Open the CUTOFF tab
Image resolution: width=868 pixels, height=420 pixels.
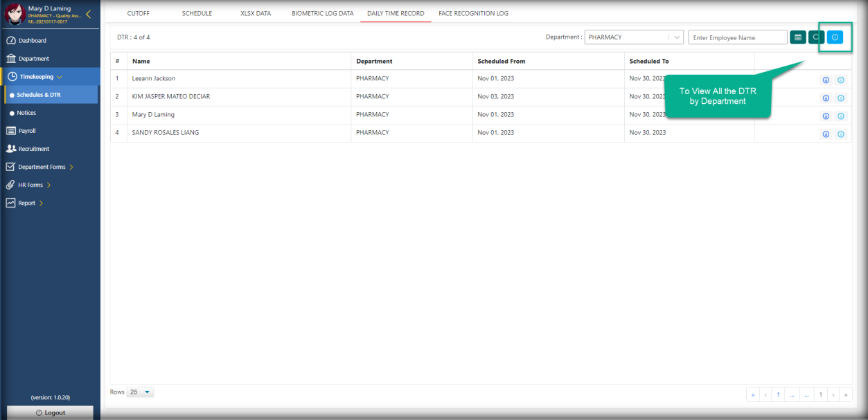pyautogui.click(x=138, y=13)
